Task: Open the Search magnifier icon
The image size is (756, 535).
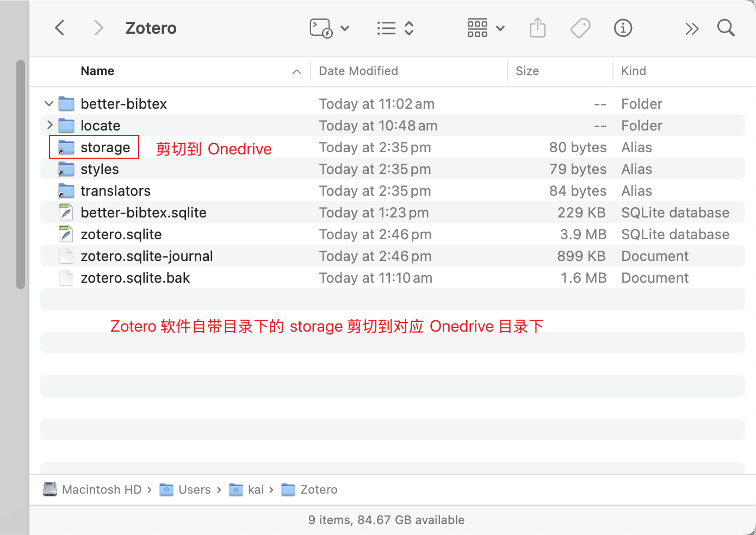Action: 726,28
